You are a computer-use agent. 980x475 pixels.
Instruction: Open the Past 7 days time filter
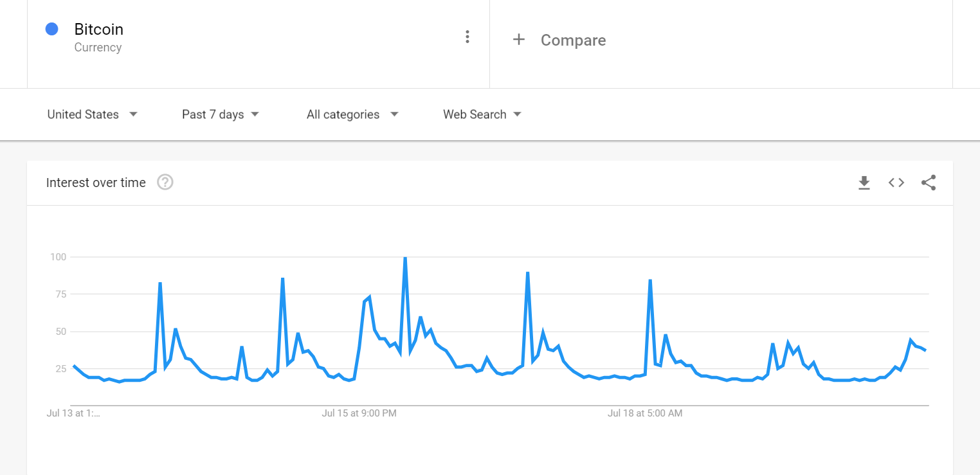coord(221,114)
